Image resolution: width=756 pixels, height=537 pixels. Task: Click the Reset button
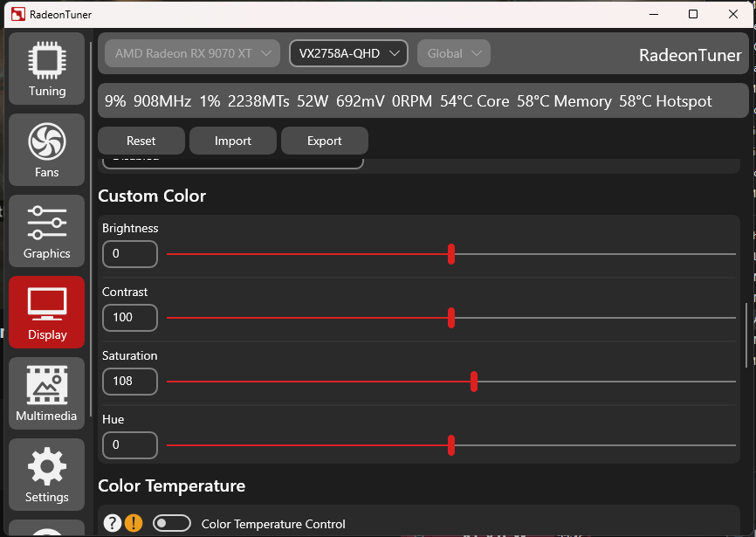(141, 141)
